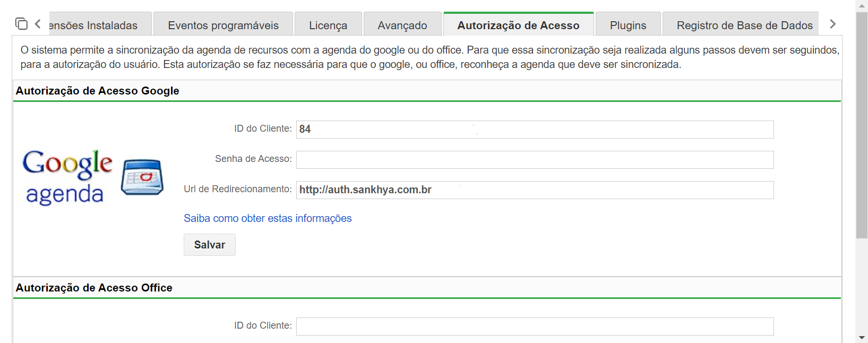Click the Office ID do Cliente field
This screenshot has height=343, width=868.
[x=535, y=327]
